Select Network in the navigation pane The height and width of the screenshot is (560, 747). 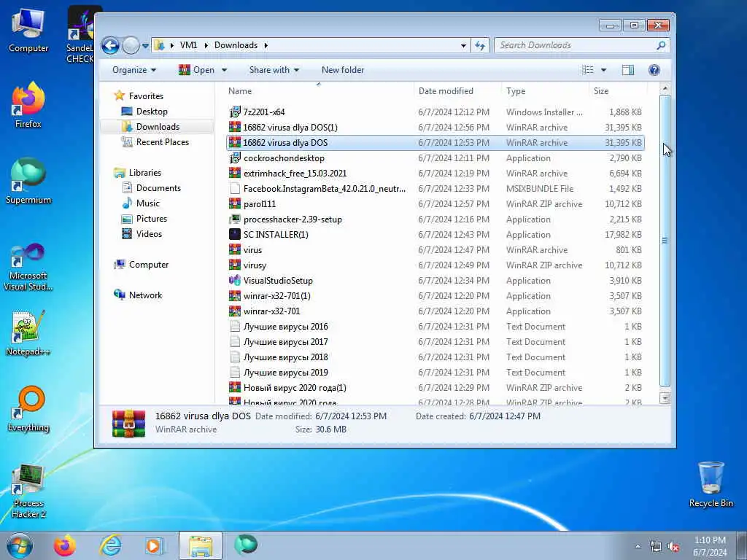(138, 295)
